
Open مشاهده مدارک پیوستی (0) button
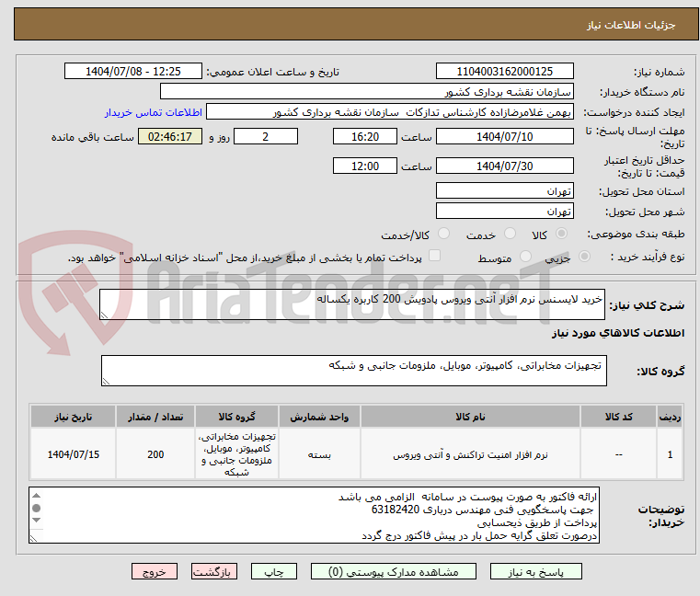click(x=394, y=571)
